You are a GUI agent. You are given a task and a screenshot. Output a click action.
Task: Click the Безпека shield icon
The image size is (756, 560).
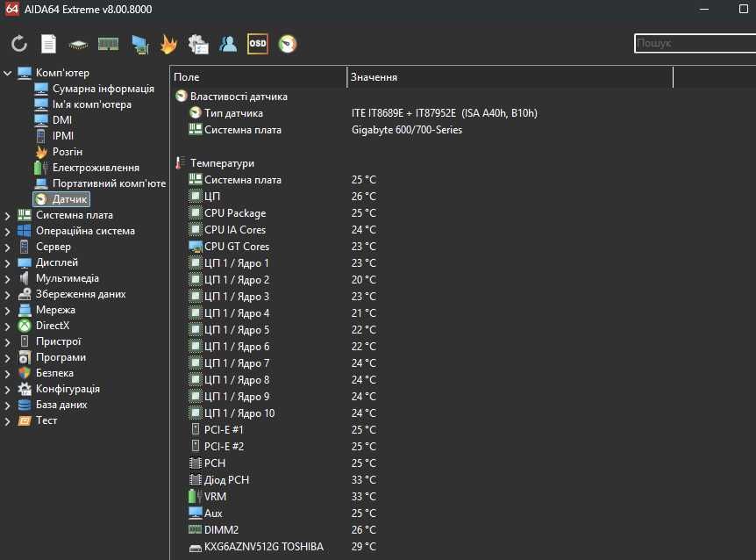coord(25,373)
